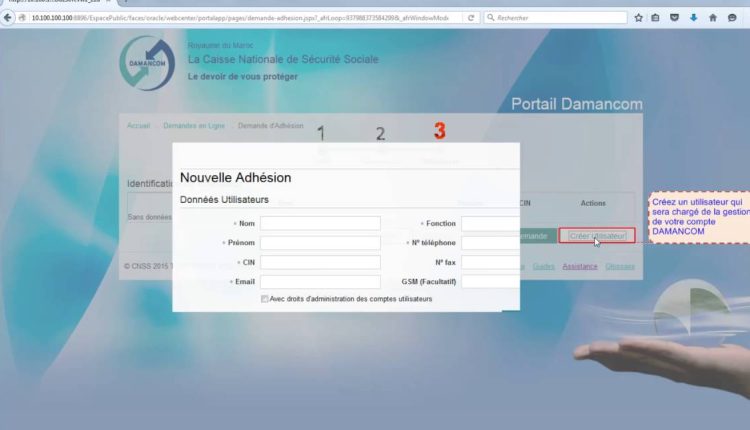750x430 pixels.
Task: Open the Demandes en Ligne link
Action: click(x=194, y=126)
